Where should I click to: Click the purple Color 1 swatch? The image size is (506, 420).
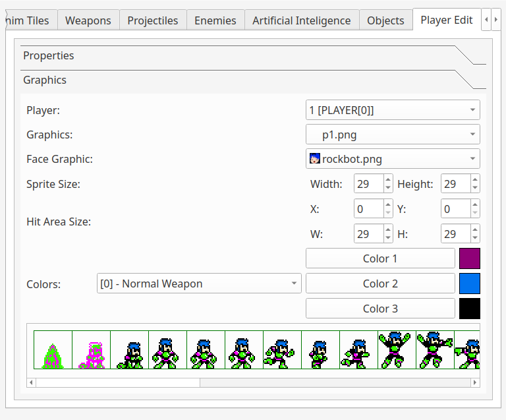pos(470,258)
